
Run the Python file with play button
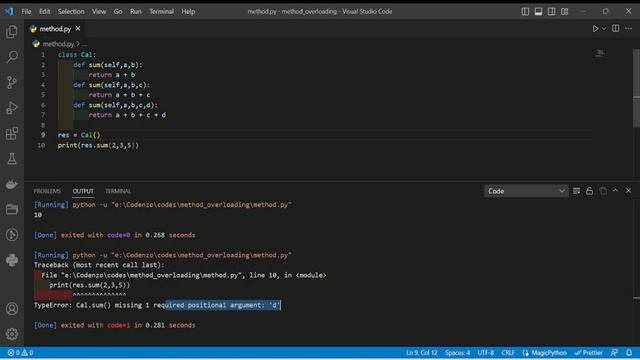tap(595, 29)
